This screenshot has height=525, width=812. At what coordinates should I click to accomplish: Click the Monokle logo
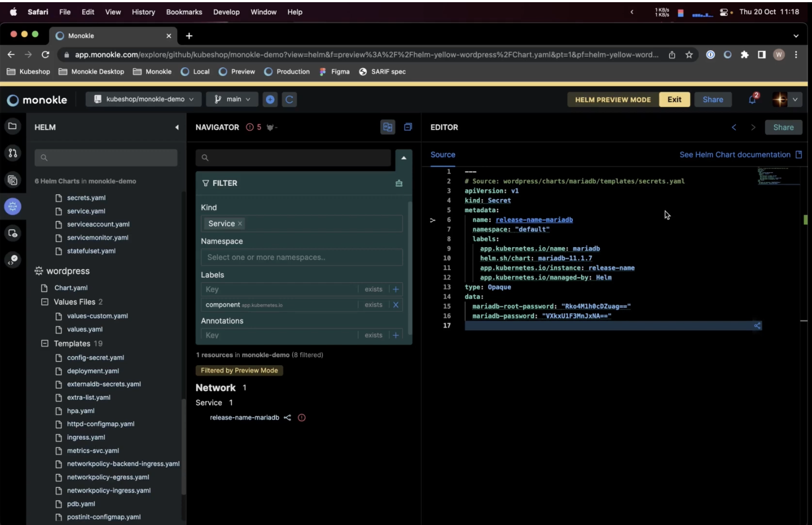[x=37, y=100]
